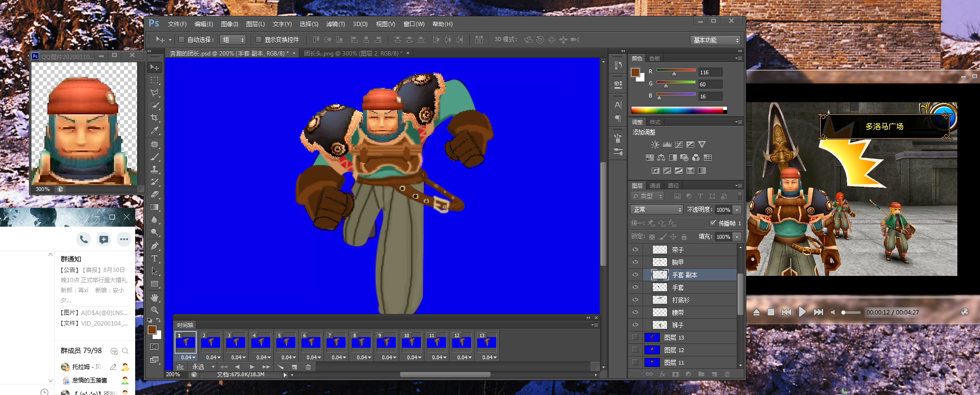Duplicate the selected timeline frame
The image size is (980, 395).
pos(294,367)
